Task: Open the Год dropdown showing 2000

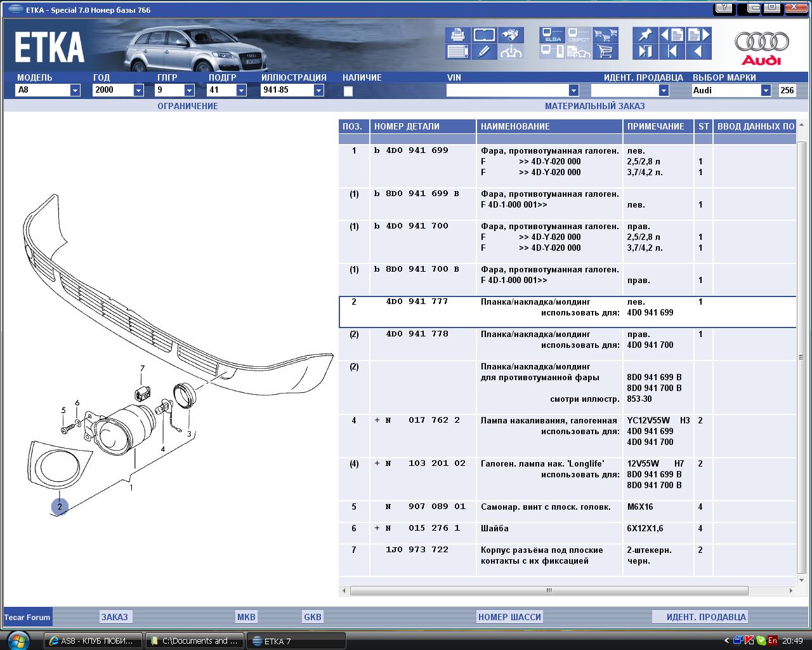Action: [x=138, y=90]
